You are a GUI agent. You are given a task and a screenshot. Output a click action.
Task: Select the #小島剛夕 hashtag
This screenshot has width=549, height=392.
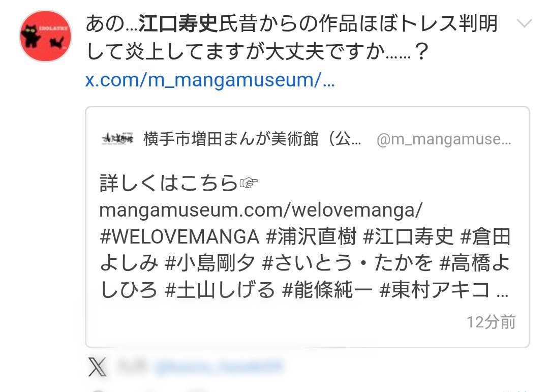210,263
